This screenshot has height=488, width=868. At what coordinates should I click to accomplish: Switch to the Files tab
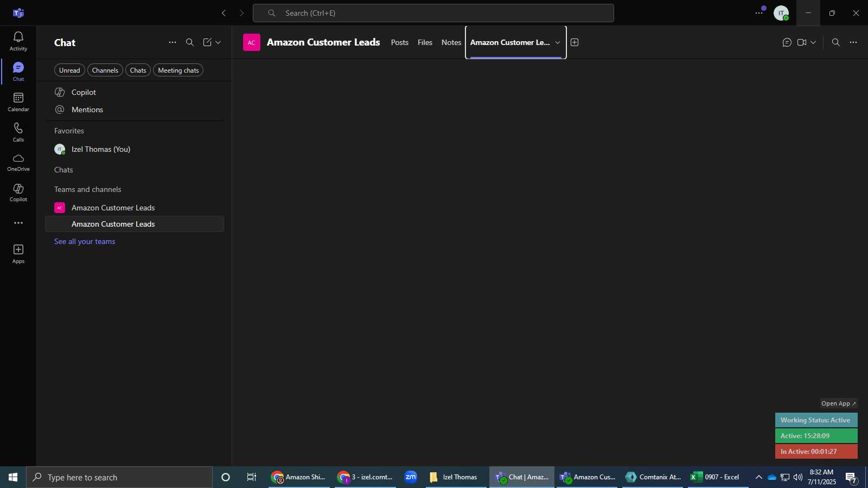click(x=425, y=42)
